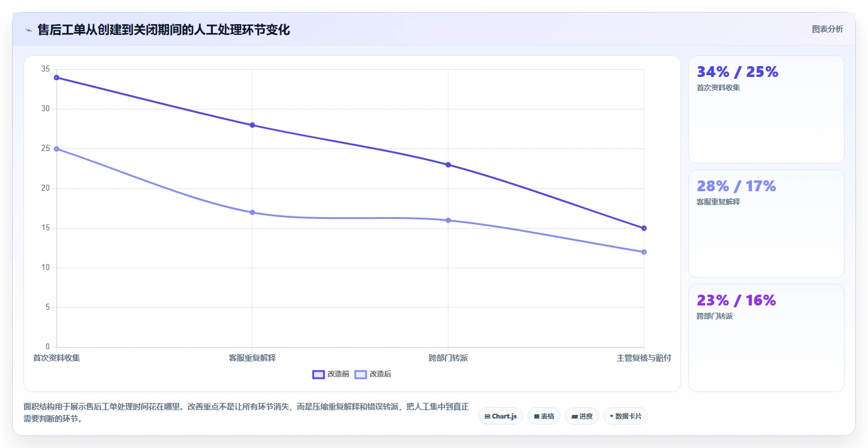Click the 主管复核与赔付 x-axis label
The width and height of the screenshot is (868, 448).
click(644, 358)
